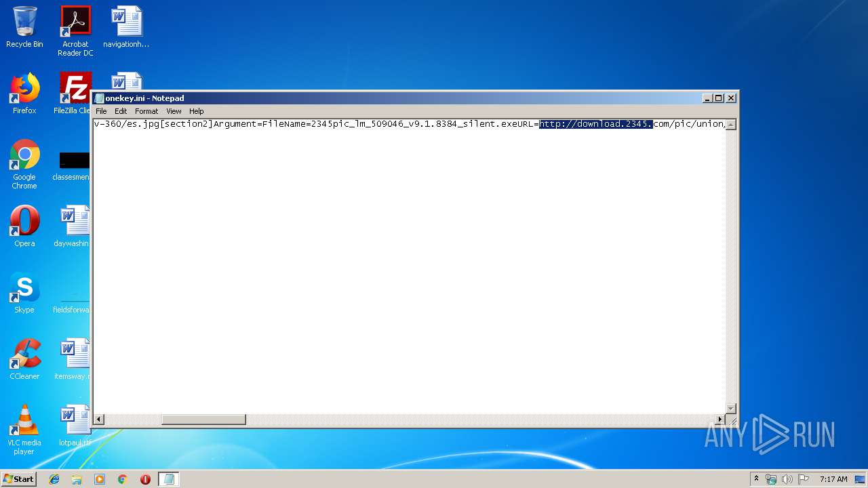868x488 pixels.
Task: Launch Acrobat Reader DC shortcut
Action: (75, 30)
